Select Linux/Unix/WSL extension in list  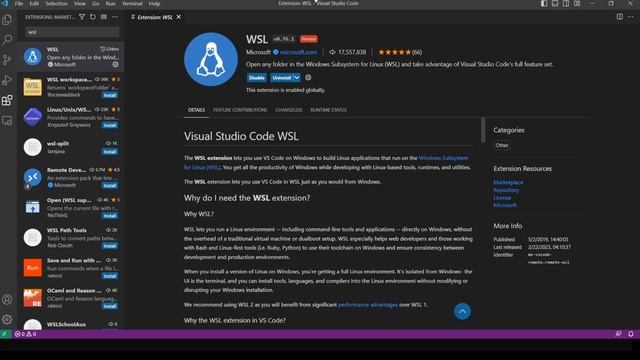(x=71, y=117)
